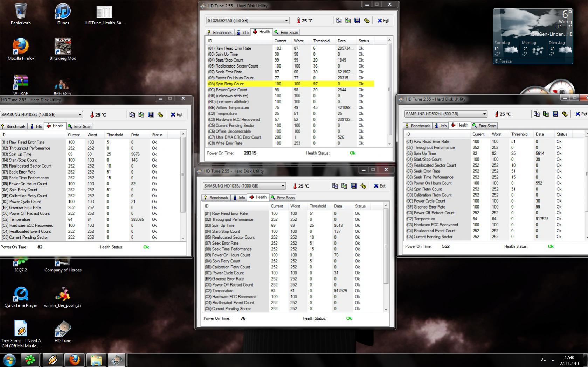Copy screenshot to clipboard in ST3250624AS window
This screenshot has height=367, width=588.
[348, 21]
